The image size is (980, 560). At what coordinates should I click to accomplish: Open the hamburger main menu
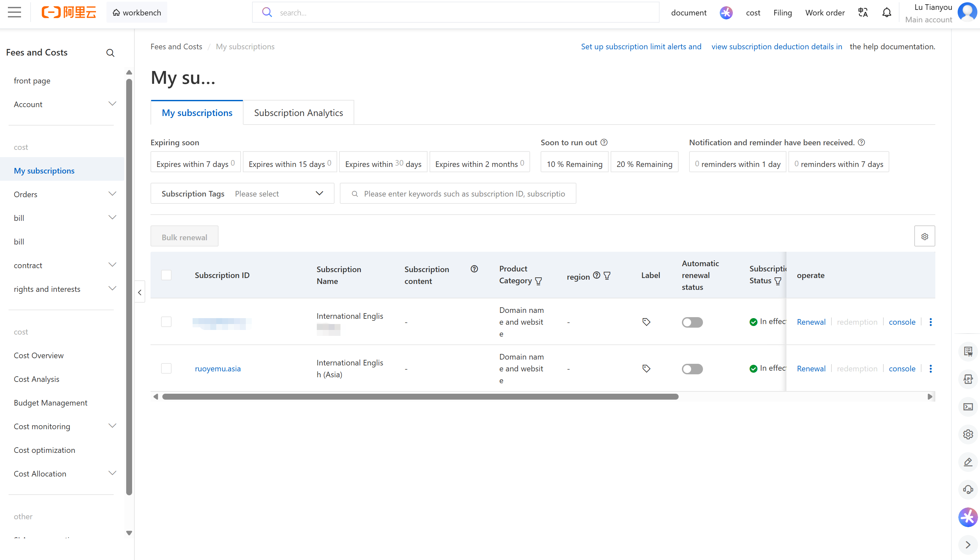[14, 12]
